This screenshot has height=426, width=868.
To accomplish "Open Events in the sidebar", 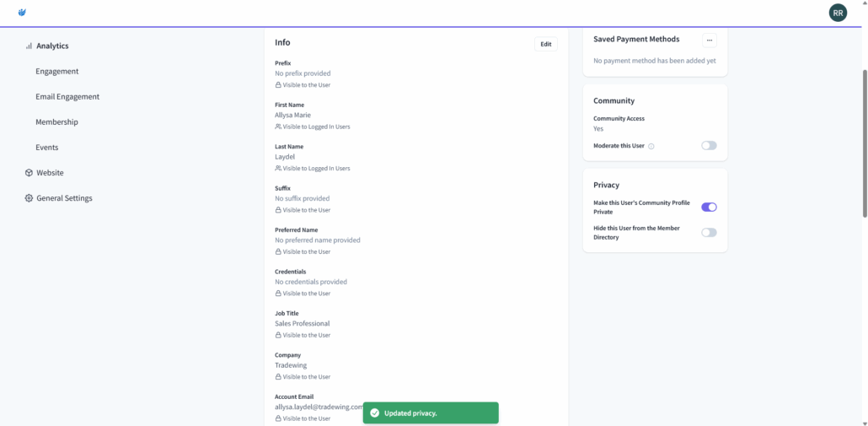I will pyautogui.click(x=47, y=148).
